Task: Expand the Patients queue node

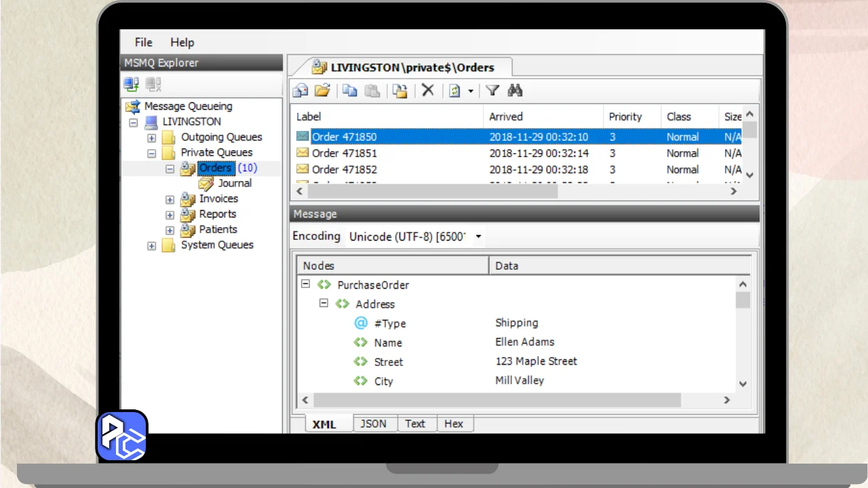Action: pos(170,230)
